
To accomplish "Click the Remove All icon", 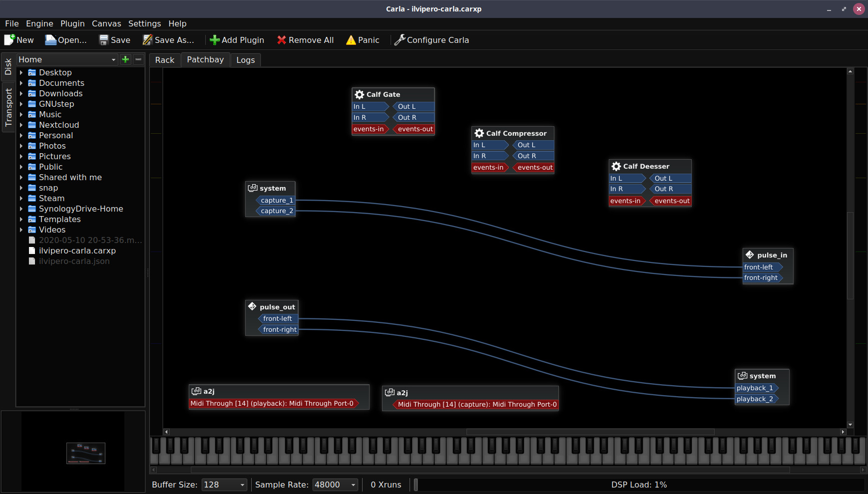I will [x=282, y=40].
